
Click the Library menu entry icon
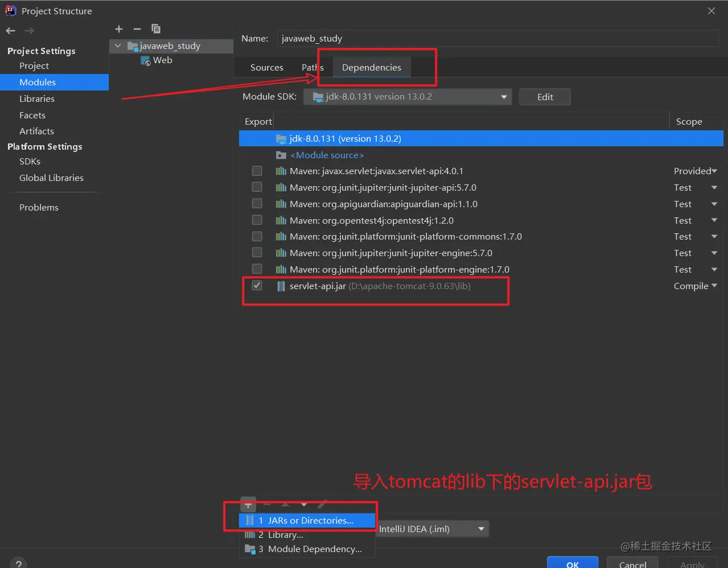point(249,534)
